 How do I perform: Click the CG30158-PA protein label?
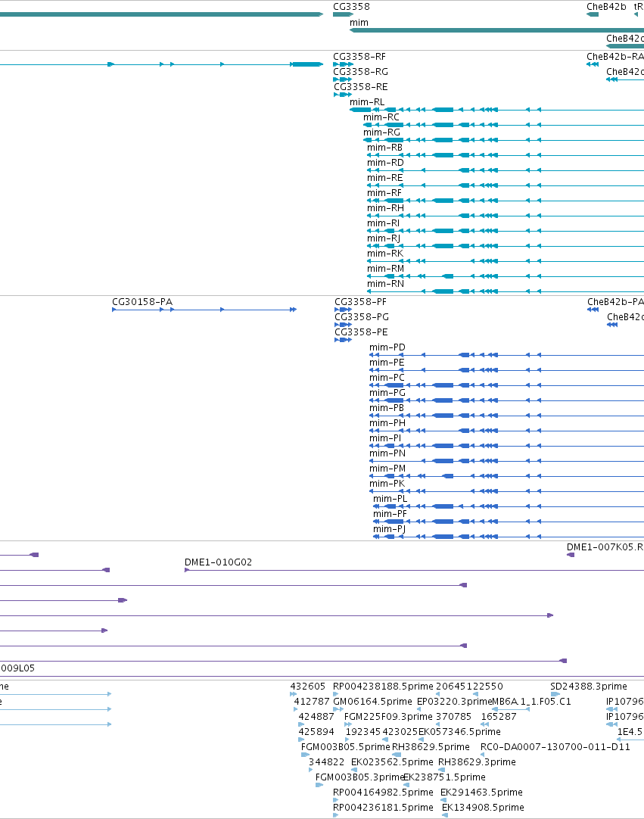pos(142,302)
